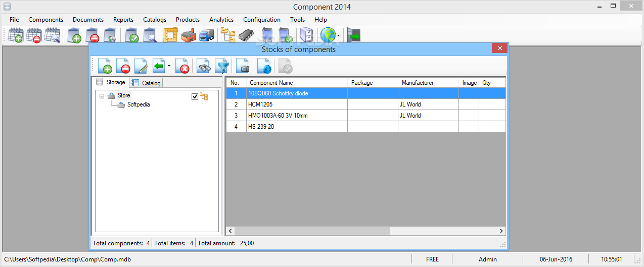Click the page with red X icon
The width and height of the screenshot is (644, 267).
(x=182, y=66)
